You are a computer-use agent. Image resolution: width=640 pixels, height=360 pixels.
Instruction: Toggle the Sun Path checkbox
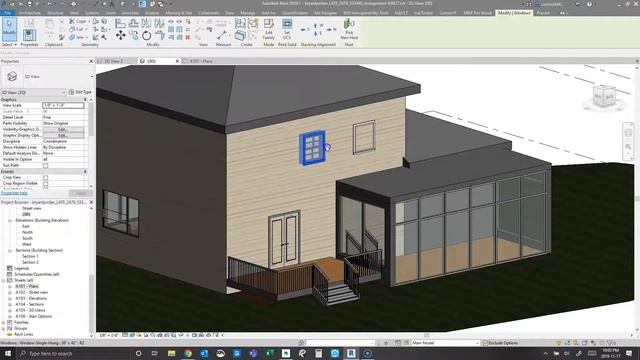point(46,166)
